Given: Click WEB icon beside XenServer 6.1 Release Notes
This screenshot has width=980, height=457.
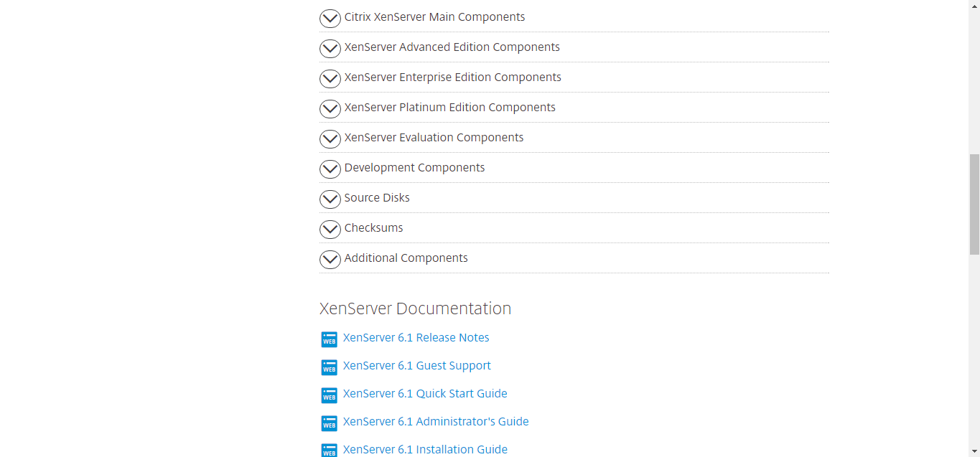Looking at the screenshot, I should pos(329,339).
